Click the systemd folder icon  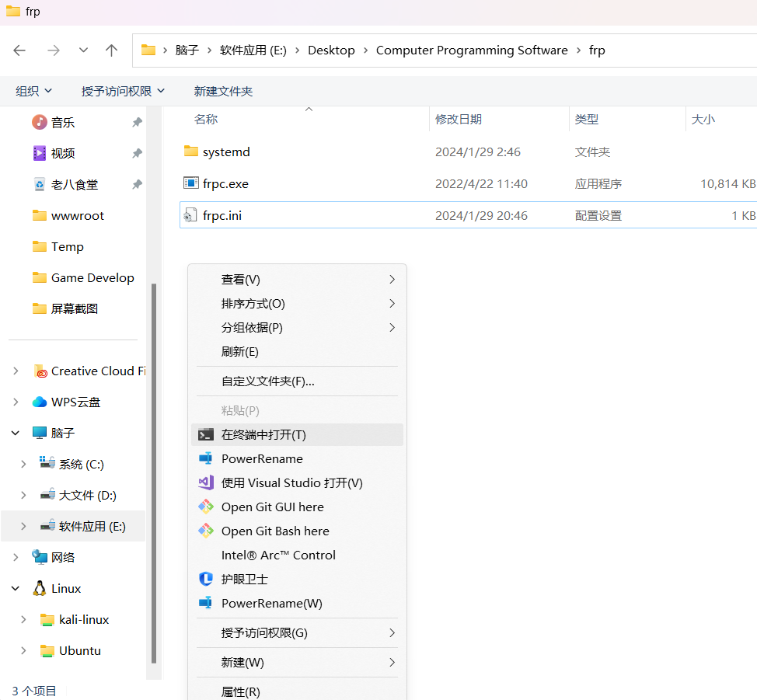(190, 151)
